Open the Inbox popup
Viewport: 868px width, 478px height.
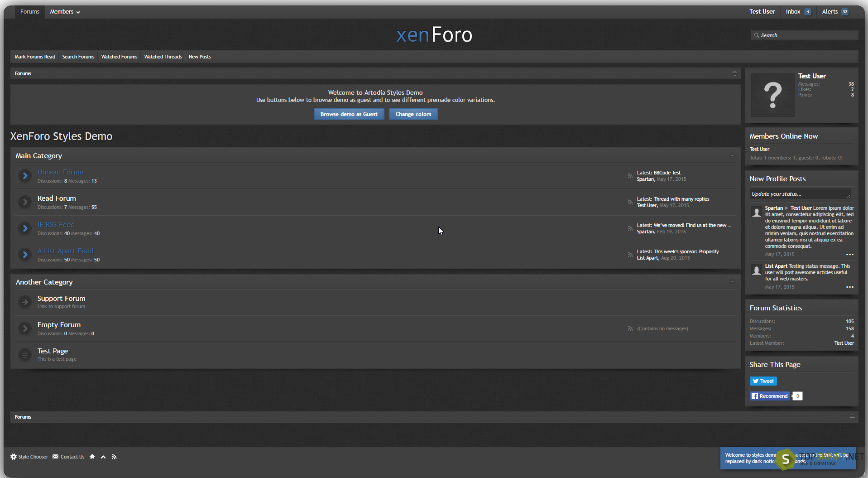click(798, 12)
